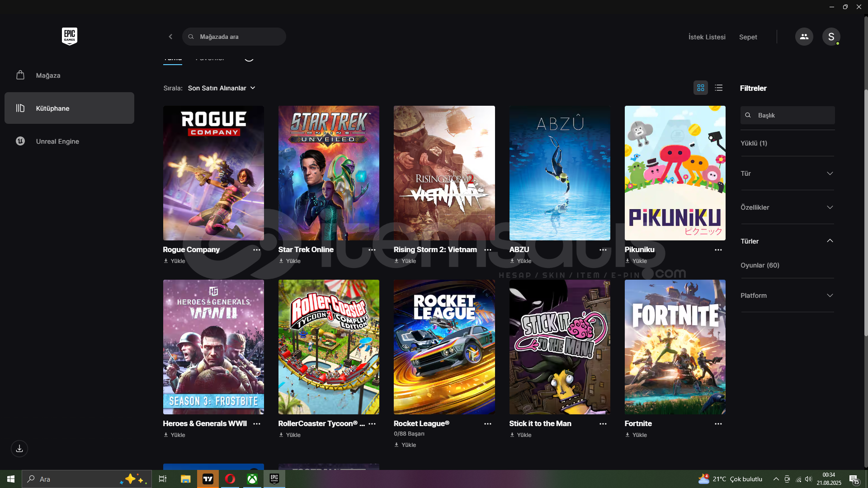
Task: Click Yükle under Fortnite
Action: coord(636,435)
